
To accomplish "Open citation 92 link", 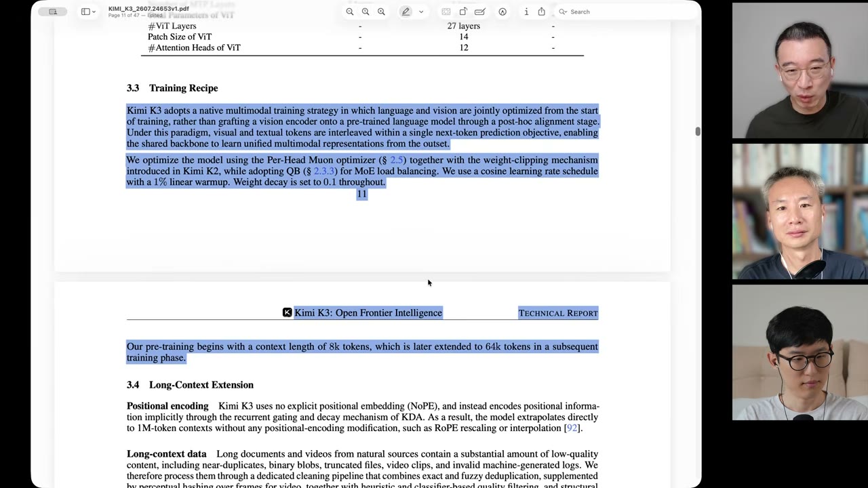I will point(572,428).
